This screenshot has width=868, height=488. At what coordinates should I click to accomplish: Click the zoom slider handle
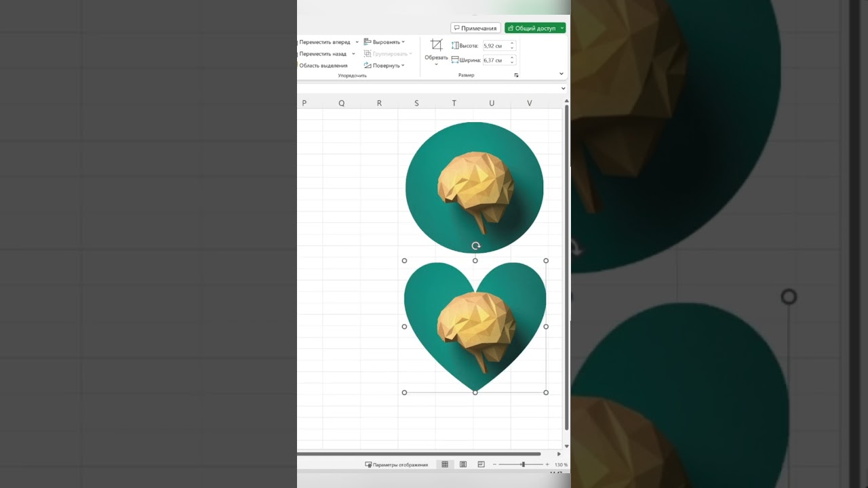523,464
